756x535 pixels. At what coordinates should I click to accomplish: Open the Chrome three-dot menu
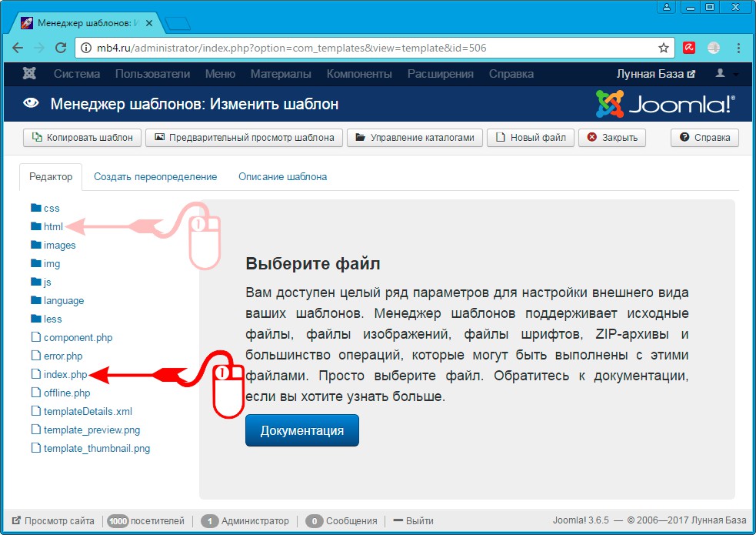coord(738,48)
